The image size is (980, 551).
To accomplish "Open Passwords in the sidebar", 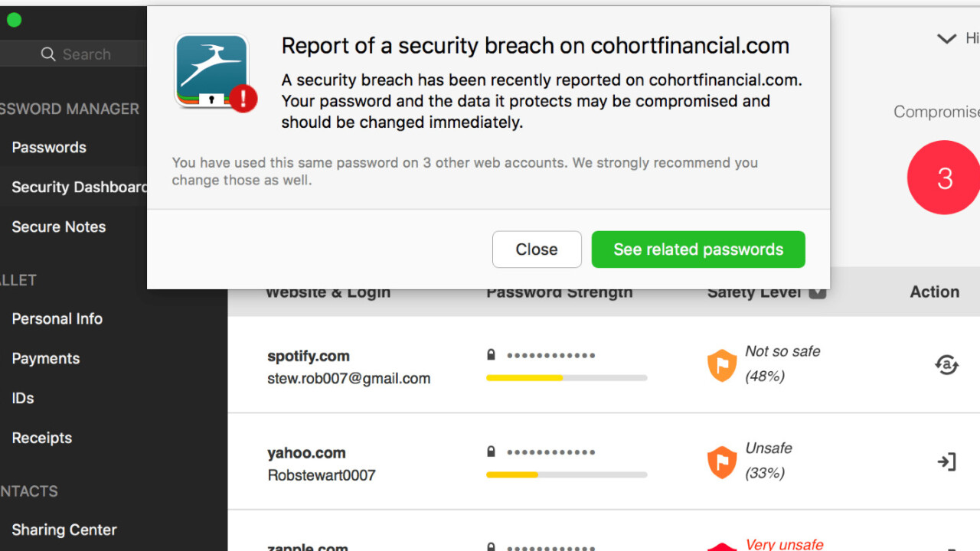I will [49, 147].
